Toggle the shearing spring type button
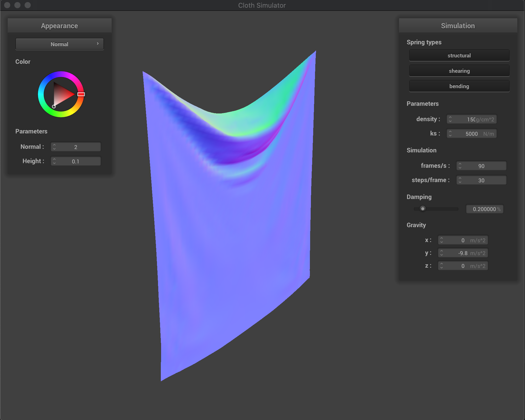The height and width of the screenshot is (420, 525). point(459,71)
